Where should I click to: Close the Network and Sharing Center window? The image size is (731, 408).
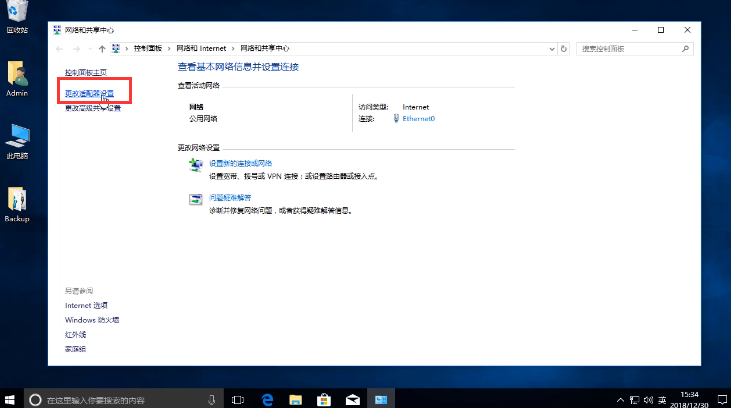(687, 30)
